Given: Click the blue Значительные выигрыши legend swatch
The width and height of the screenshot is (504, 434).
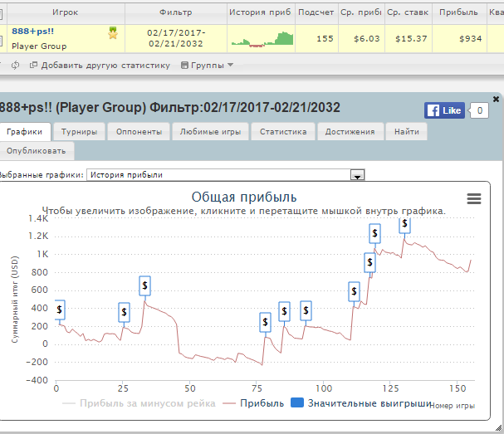Looking at the screenshot, I should pyautogui.click(x=297, y=402).
